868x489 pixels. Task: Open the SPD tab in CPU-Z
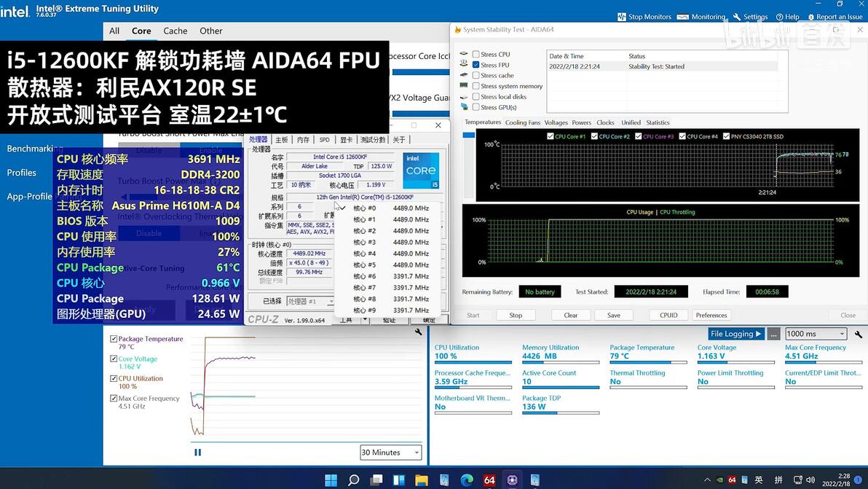point(324,139)
